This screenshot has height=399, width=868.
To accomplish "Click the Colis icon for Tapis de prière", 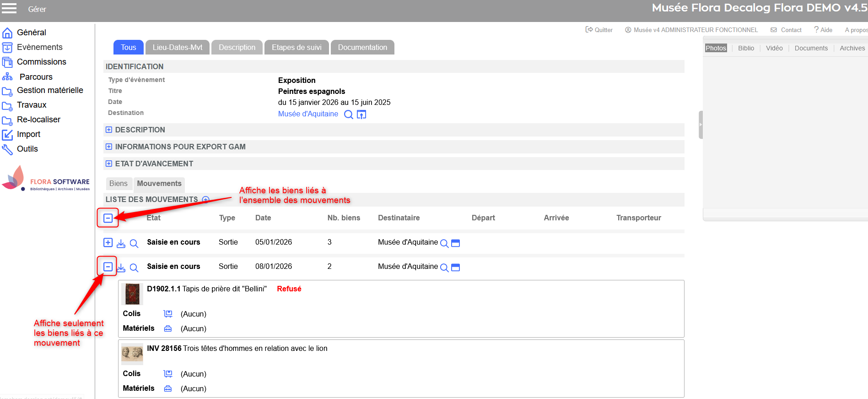I will 168,314.
